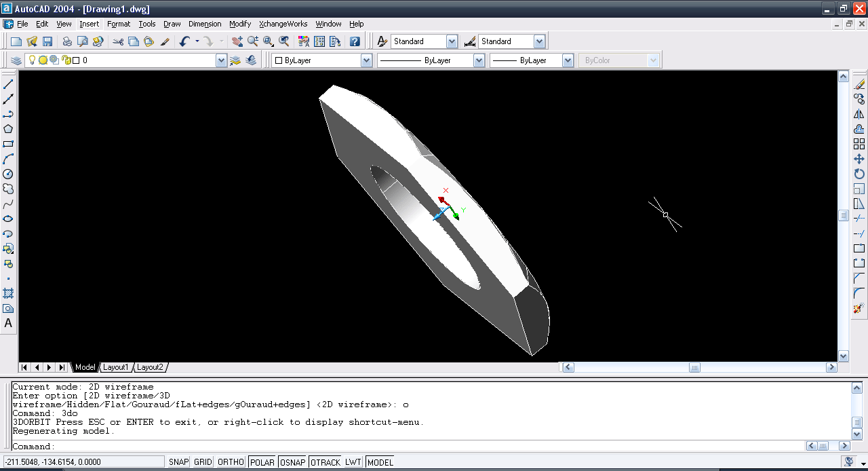This screenshot has height=471, width=868.
Task: Select the Mirror tool
Action: click(859, 114)
